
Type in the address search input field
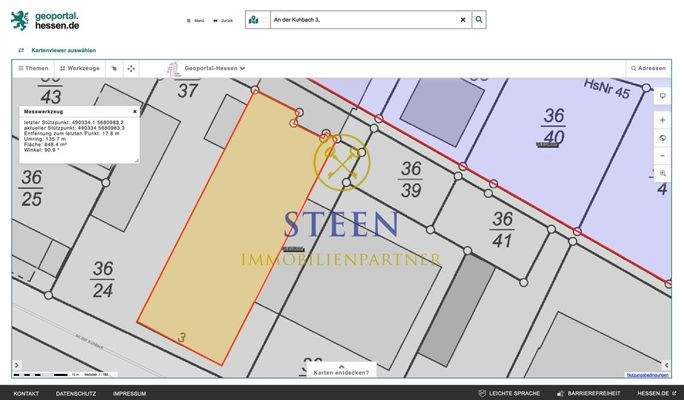click(x=360, y=19)
